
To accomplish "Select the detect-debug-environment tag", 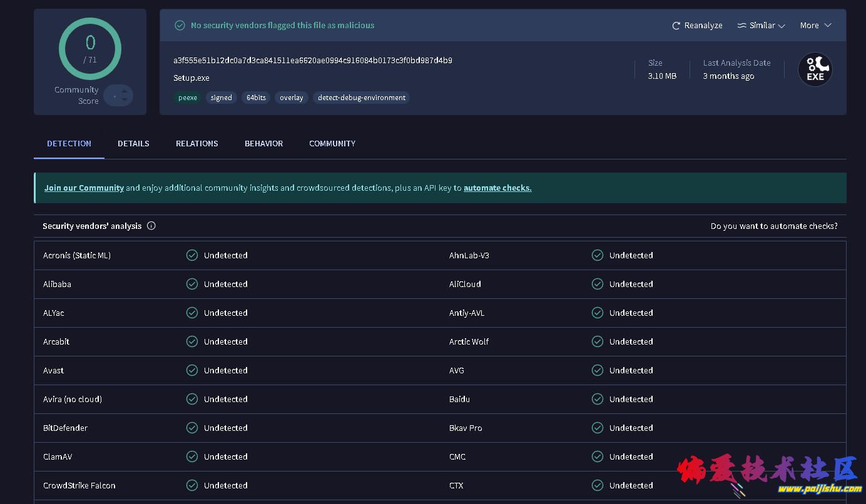I will (x=361, y=98).
